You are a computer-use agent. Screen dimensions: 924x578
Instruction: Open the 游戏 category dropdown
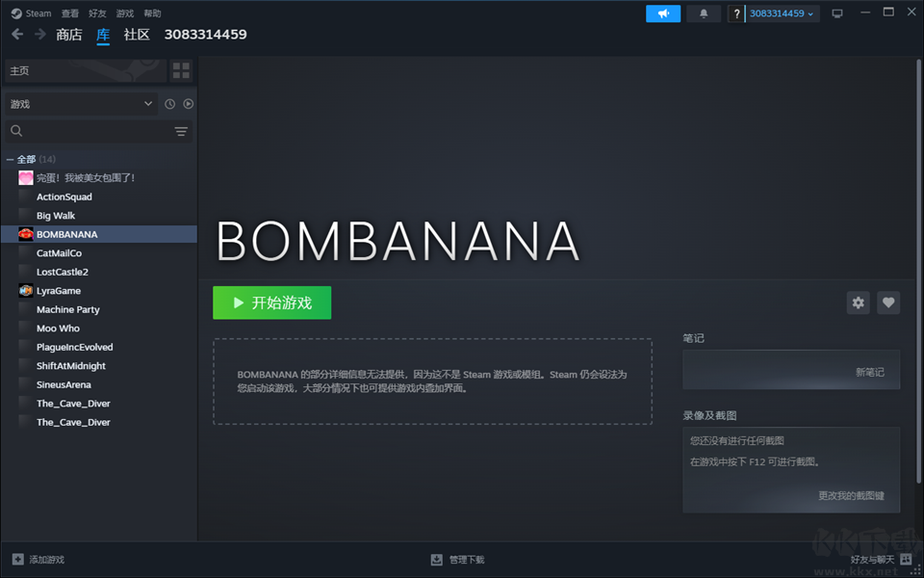81,104
